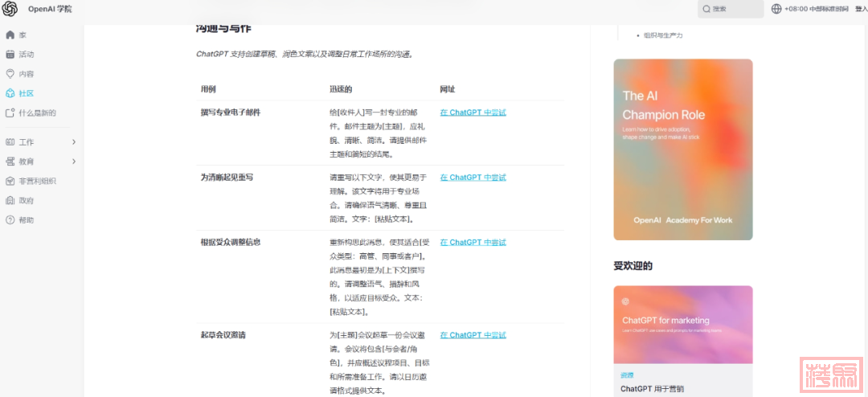Open The AI Champion Role card

pos(683,149)
